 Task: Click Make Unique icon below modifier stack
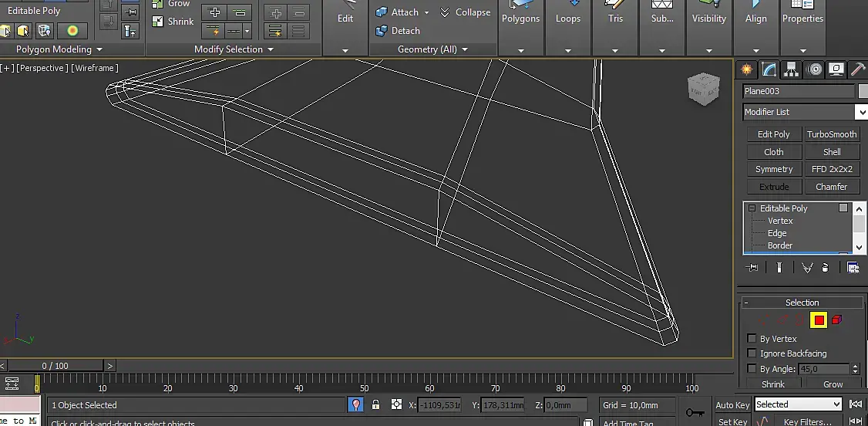click(806, 268)
